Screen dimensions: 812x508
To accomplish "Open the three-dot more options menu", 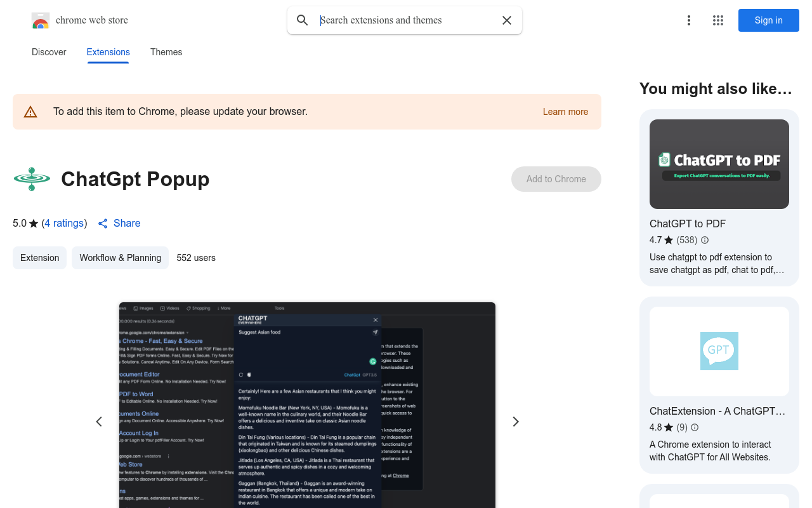I will pos(689,20).
